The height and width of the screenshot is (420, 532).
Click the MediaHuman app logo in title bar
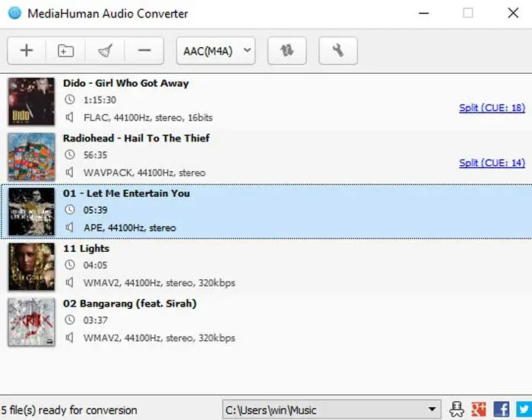pos(14,13)
